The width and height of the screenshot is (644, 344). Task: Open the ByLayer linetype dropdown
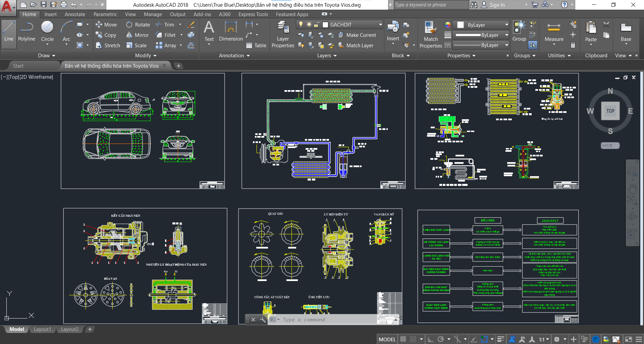[506, 45]
